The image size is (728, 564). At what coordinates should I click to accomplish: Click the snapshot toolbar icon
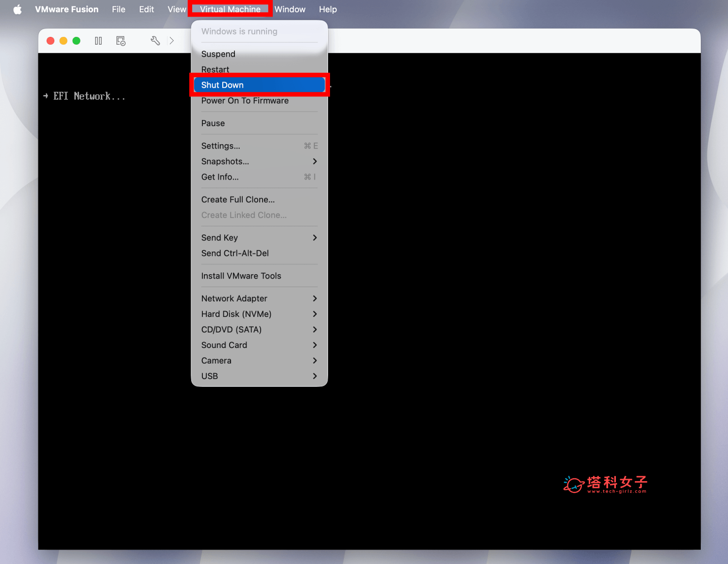pyautogui.click(x=121, y=41)
